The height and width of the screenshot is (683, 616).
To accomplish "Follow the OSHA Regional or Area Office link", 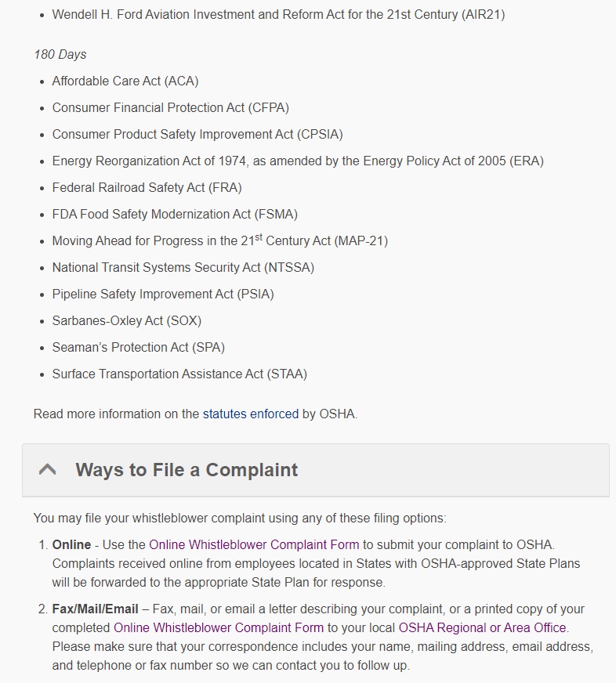I will pos(482,627).
